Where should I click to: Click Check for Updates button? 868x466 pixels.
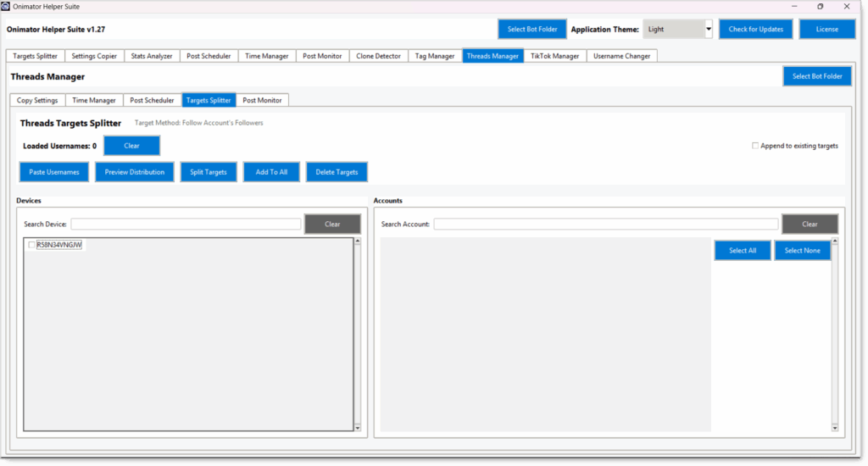click(755, 30)
